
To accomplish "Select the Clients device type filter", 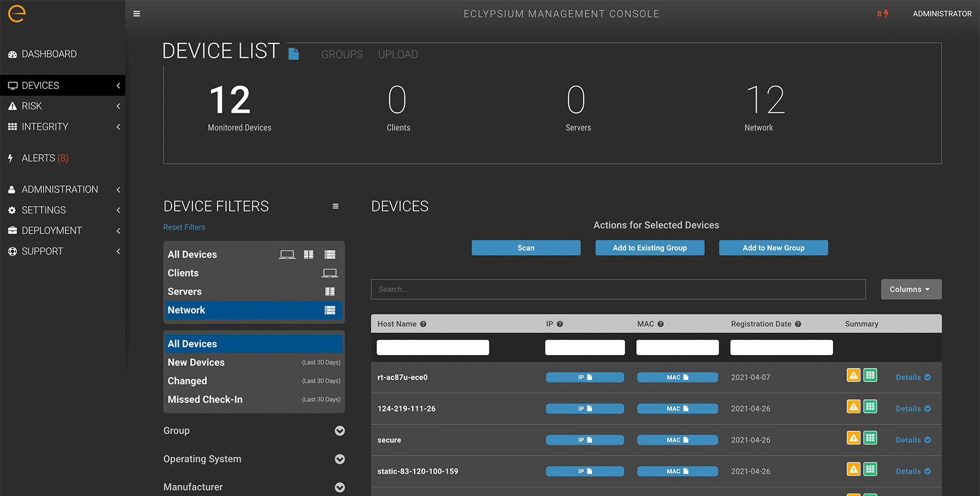I will coord(254,273).
